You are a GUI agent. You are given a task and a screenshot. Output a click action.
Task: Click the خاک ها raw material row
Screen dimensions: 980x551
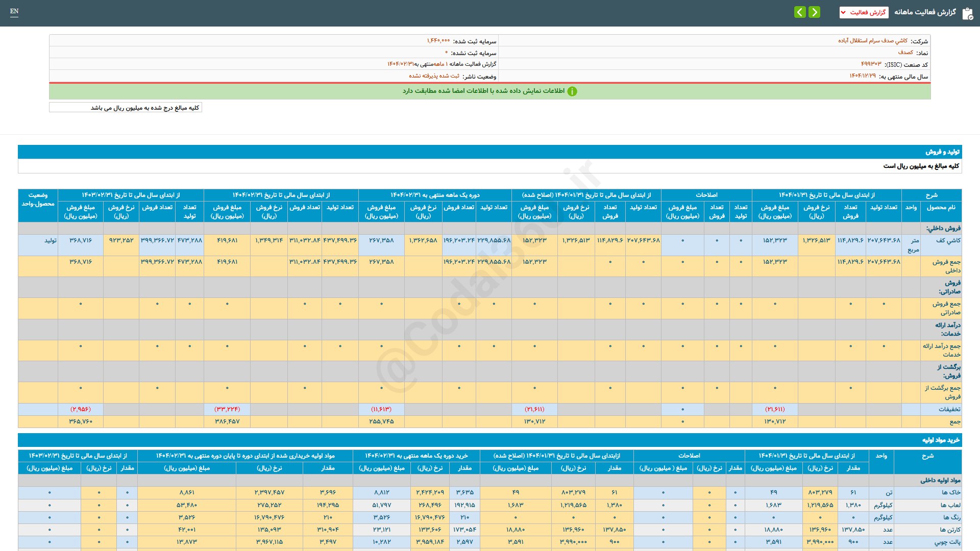click(950, 493)
